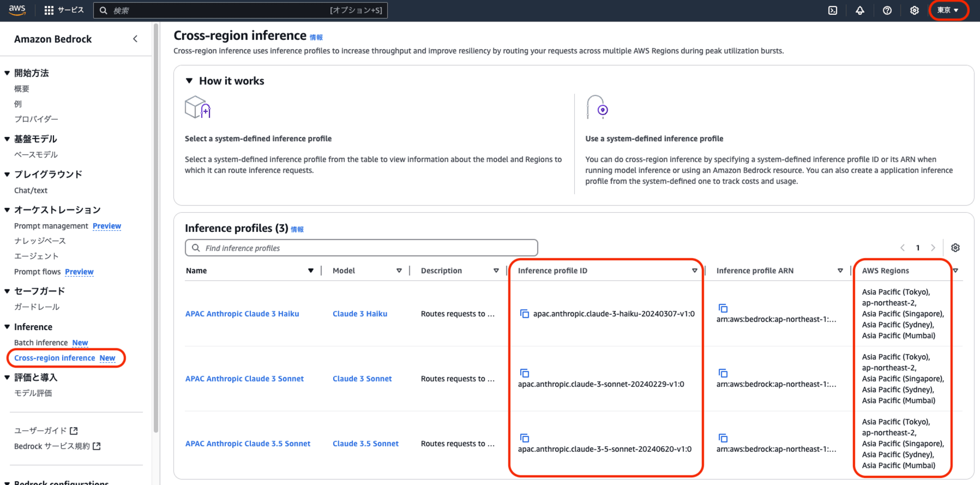This screenshot has width=980, height=485.
Task: Open table preferences gear icon
Action: (x=955, y=248)
